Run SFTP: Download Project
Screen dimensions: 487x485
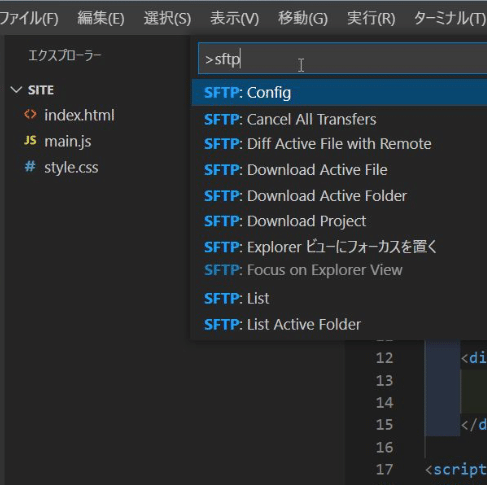click(339, 221)
